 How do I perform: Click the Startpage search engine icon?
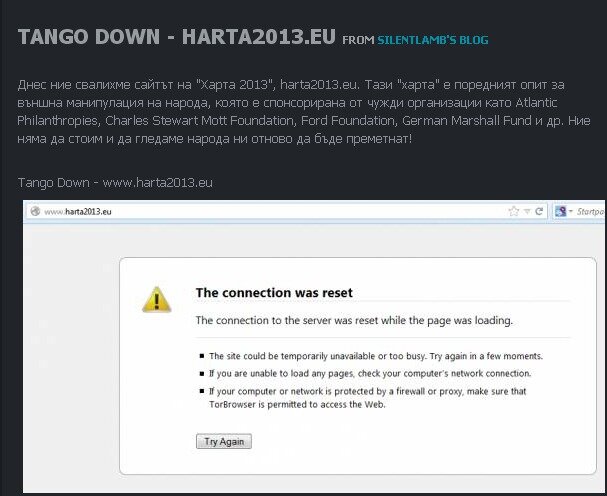[561, 211]
